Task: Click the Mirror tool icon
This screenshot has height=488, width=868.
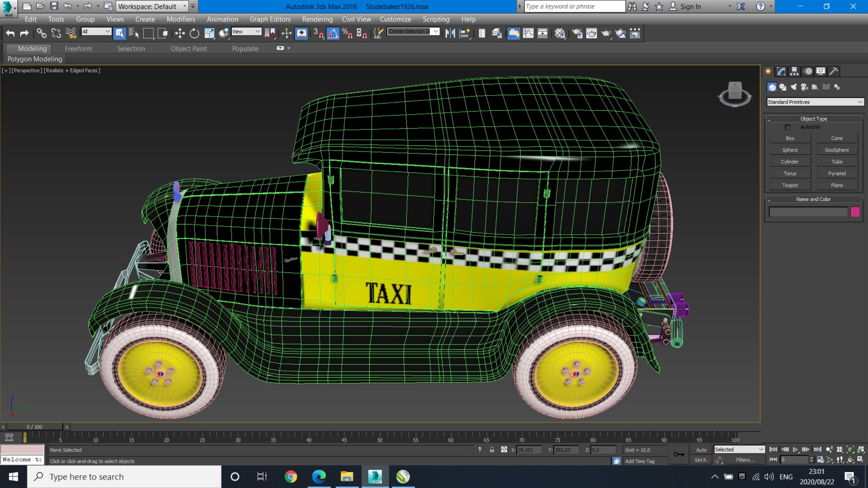Action: point(450,33)
